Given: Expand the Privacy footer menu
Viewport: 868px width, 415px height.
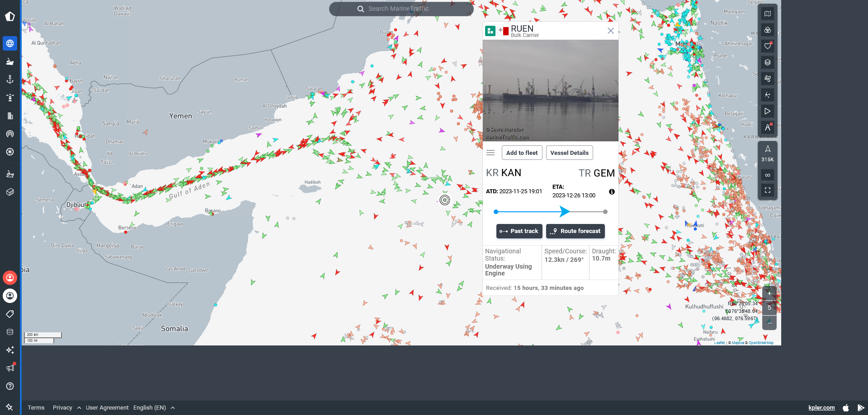Looking at the screenshot, I should click(66, 407).
